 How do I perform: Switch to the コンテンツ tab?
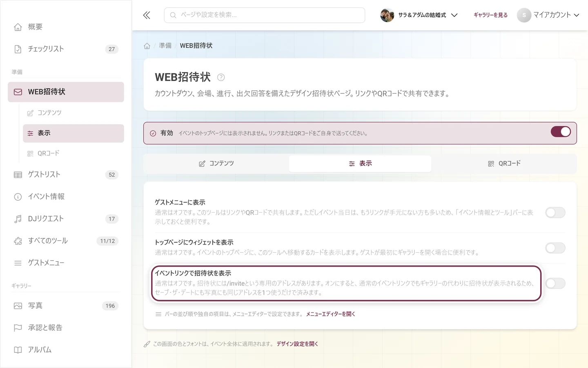click(x=216, y=164)
